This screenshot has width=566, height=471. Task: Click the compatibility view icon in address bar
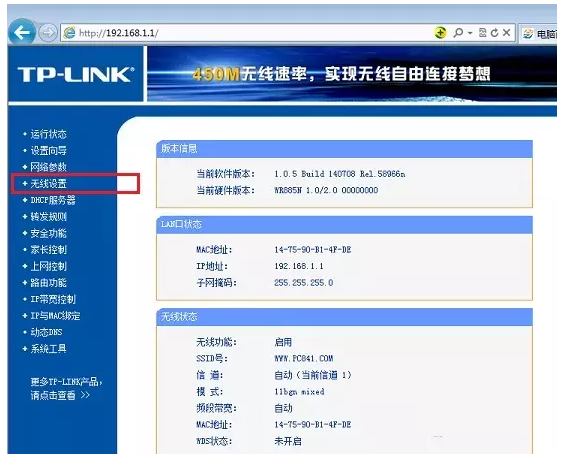(483, 33)
